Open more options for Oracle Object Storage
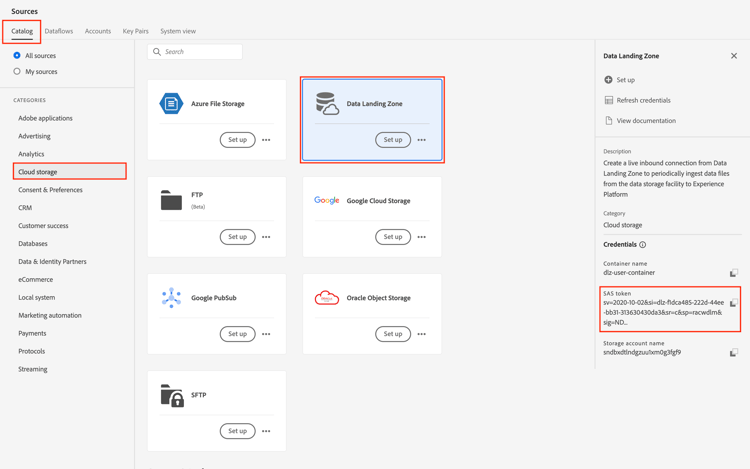Image resolution: width=750 pixels, height=469 pixels. [x=421, y=334]
